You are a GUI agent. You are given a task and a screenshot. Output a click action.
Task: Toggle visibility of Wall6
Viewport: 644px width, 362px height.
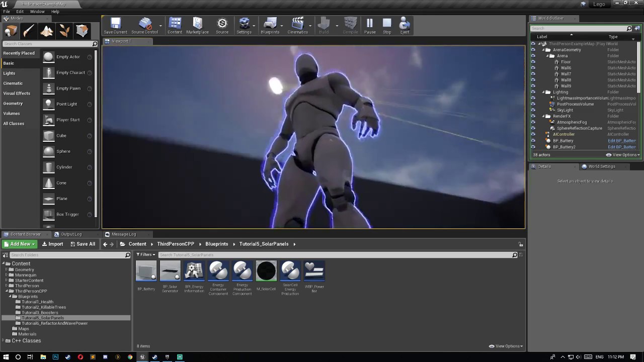click(533, 68)
